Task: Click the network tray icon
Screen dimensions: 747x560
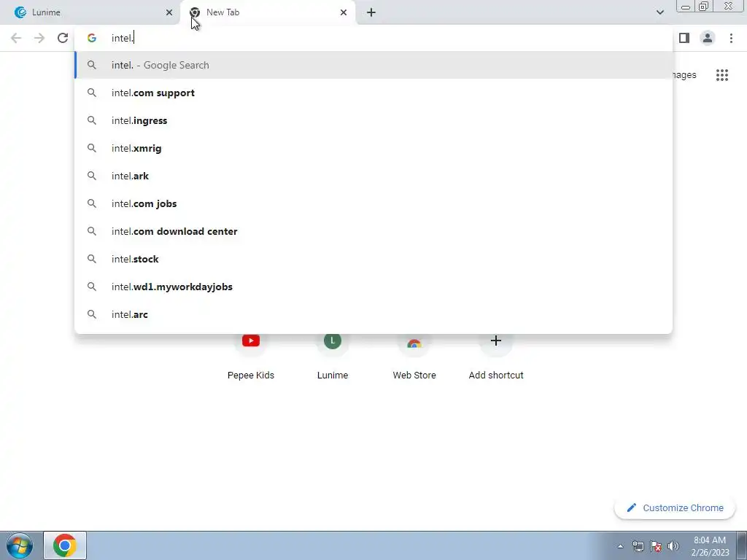Action: point(638,546)
